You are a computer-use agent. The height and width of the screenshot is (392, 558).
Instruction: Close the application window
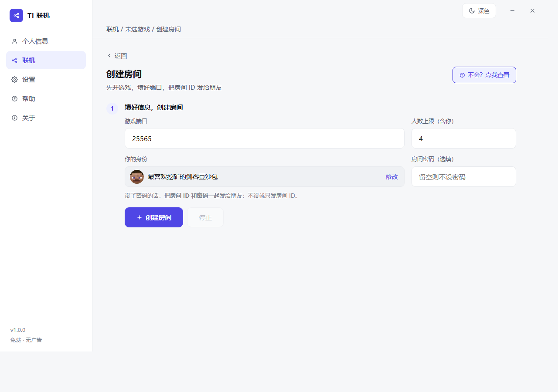click(532, 11)
